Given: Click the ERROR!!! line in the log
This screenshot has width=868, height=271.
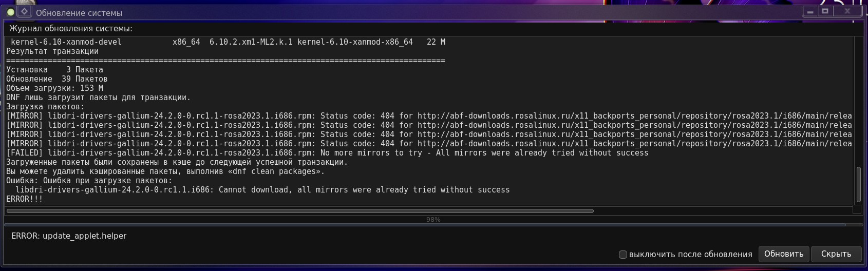Looking at the screenshot, I should point(25,199).
